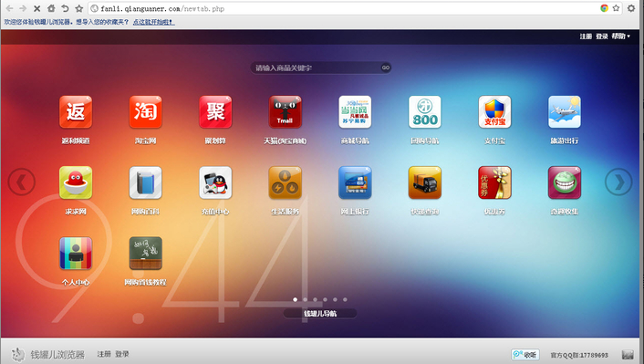
Task: Click the browser forward arrow
Action: pos(23,8)
